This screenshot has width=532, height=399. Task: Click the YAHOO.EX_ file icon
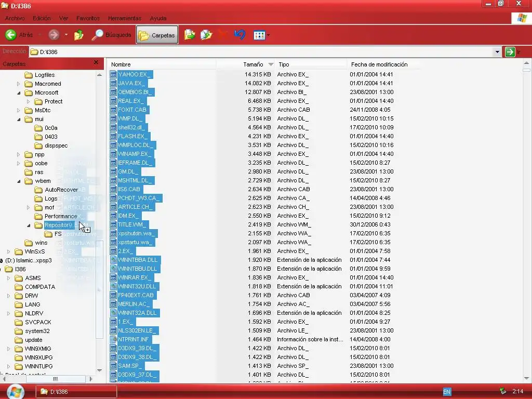[113, 74]
